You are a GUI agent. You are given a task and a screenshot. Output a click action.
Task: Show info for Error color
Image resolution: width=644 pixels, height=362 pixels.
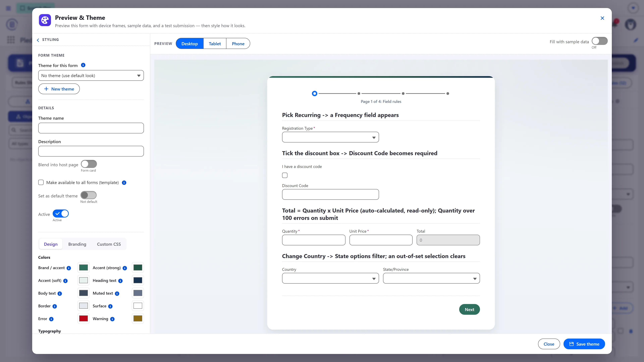pos(51,319)
